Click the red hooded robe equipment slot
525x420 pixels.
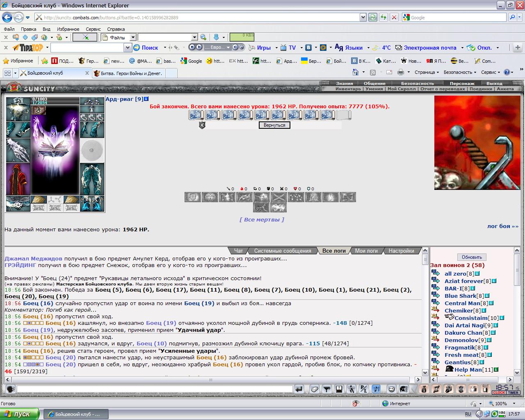[x=18, y=179]
